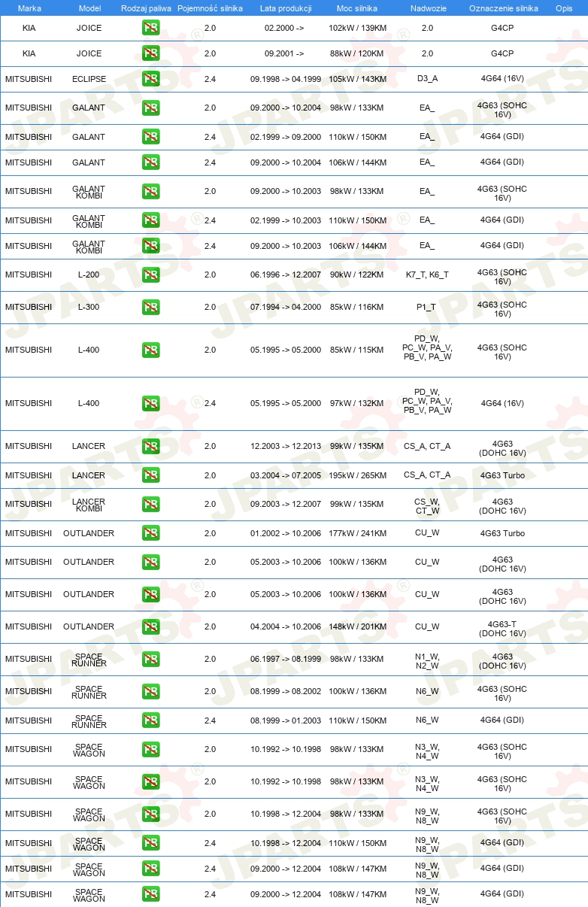Select power value 102kW / 139KM

coord(357,29)
